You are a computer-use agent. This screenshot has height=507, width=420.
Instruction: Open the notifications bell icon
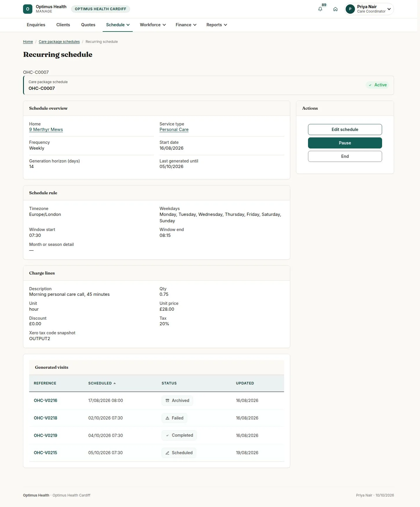click(x=320, y=9)
